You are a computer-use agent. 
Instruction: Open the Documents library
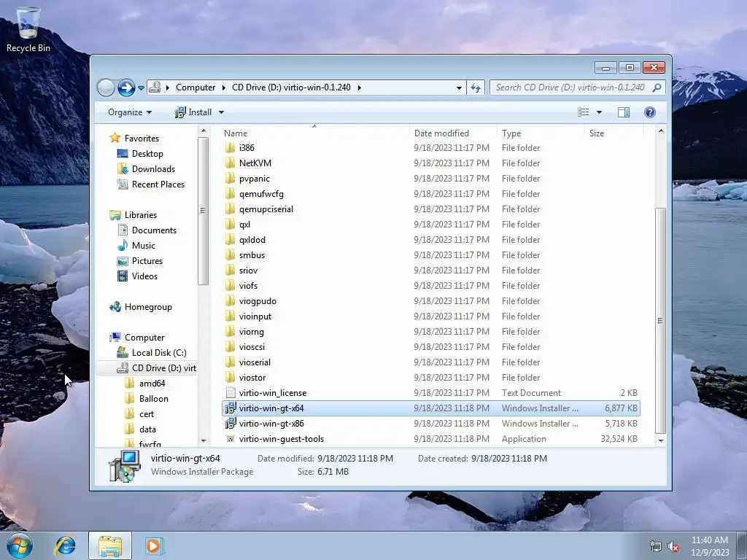tap(147, 230)
